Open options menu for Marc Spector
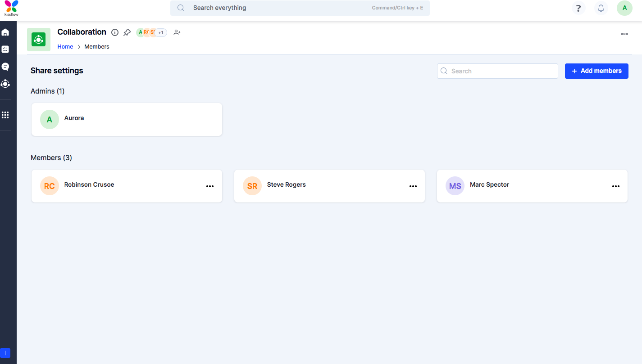 point(616,186)
